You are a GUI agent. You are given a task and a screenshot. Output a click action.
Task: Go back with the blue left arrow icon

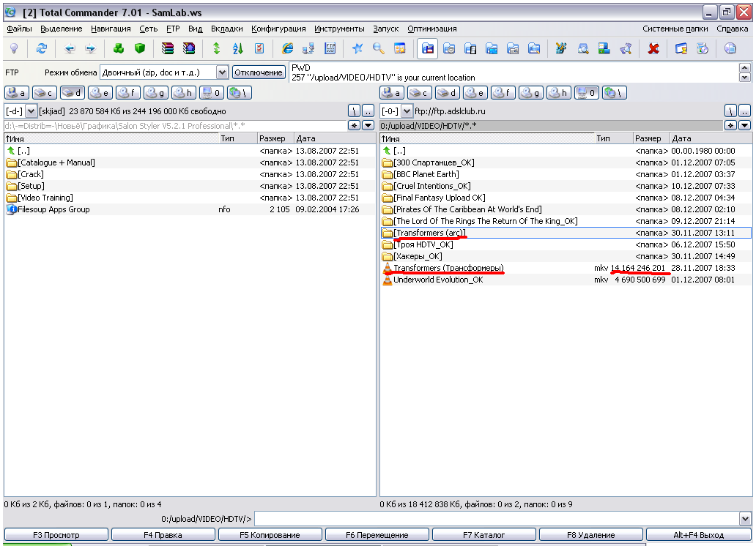[x=70, y=49]
